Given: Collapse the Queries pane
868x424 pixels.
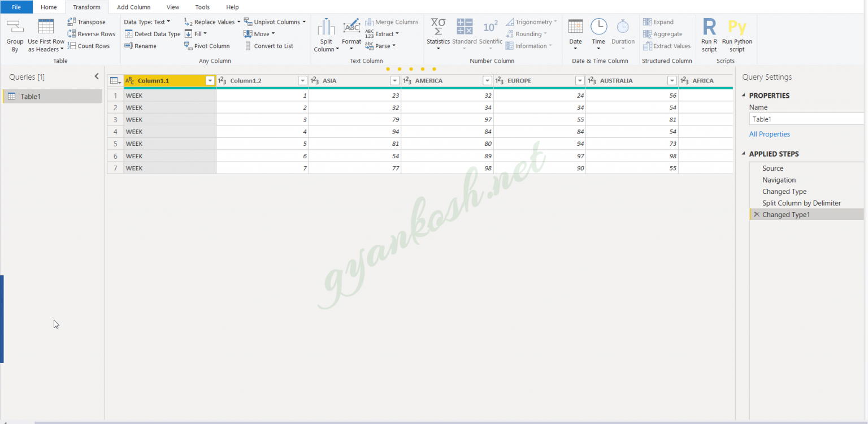Looking at the screenshot, I should 96,76.
